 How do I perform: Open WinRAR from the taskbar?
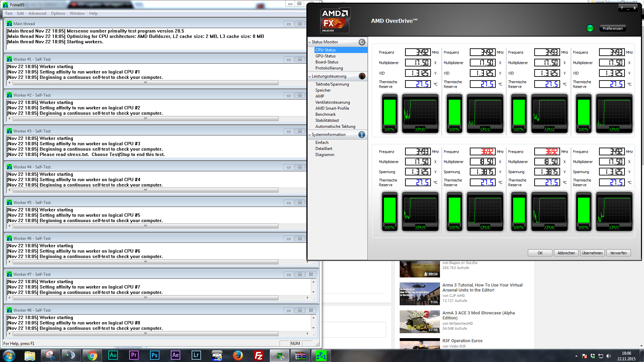(x=300, y=355)
